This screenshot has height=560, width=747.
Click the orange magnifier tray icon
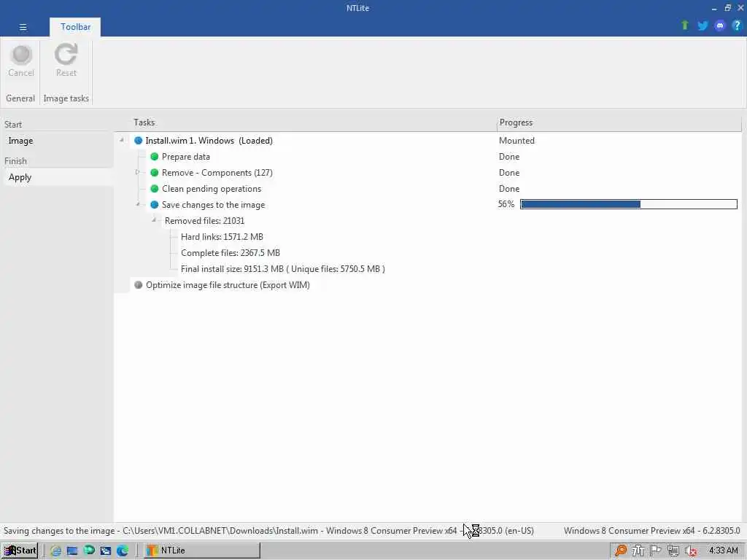coord(620,551)
